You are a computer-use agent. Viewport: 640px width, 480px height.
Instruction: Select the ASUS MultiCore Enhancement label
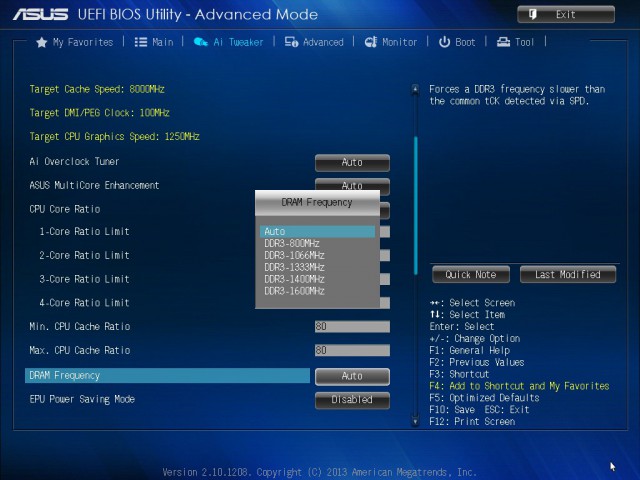click(94, 185)
